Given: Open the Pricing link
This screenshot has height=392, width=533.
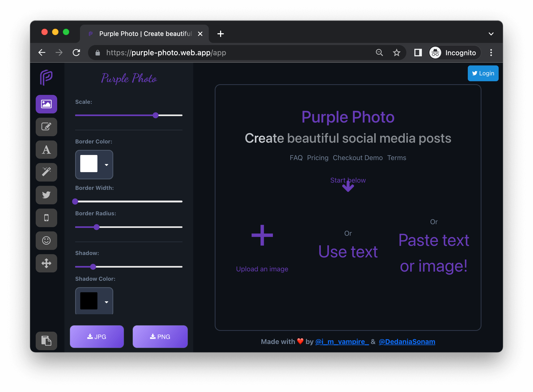Looking at the screenshot, I should 318,158.
